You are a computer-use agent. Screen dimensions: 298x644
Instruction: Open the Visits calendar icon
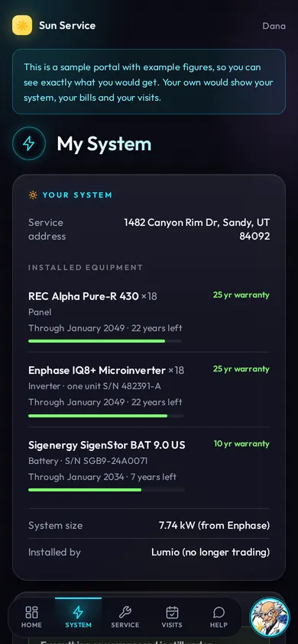coord(172,613)
